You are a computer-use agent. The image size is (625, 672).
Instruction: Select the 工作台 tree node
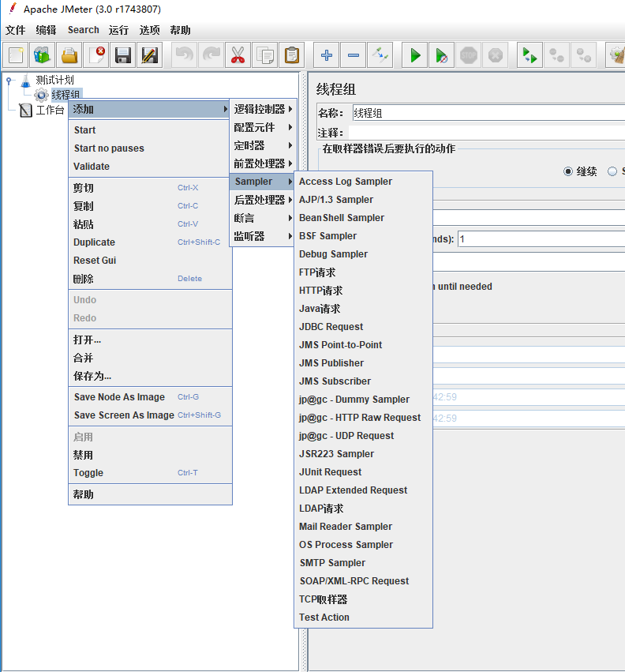point(50,110)
